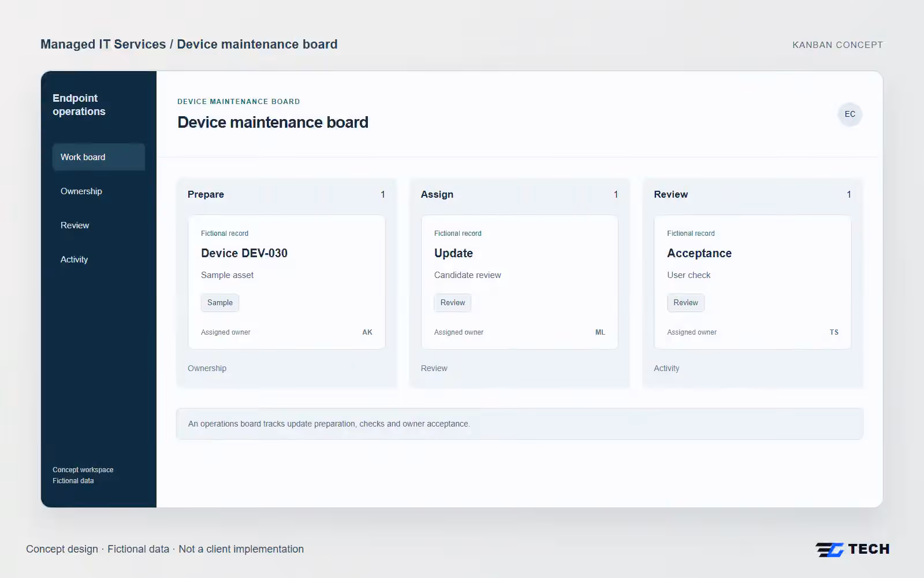Click the Activity link under Review column

[666, 368]
